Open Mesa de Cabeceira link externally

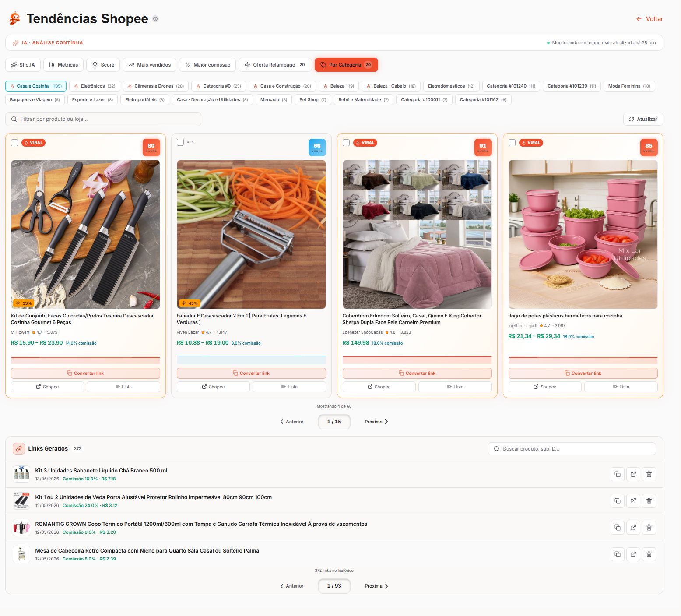(x=633, y=554)
